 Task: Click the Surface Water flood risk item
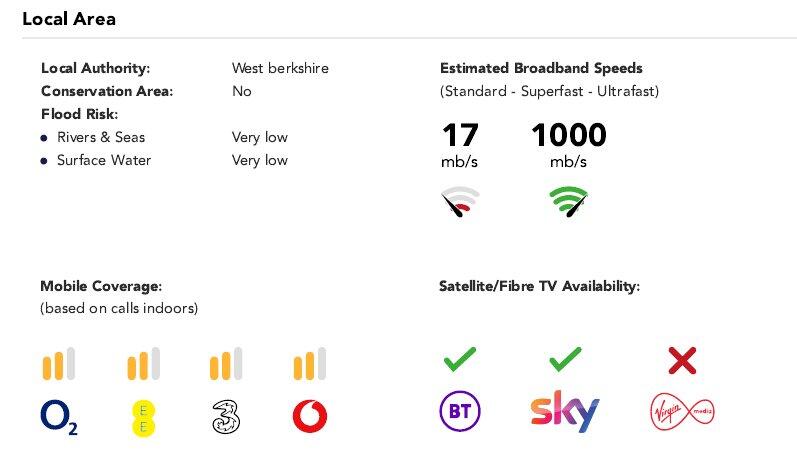(x=103, y=160)
